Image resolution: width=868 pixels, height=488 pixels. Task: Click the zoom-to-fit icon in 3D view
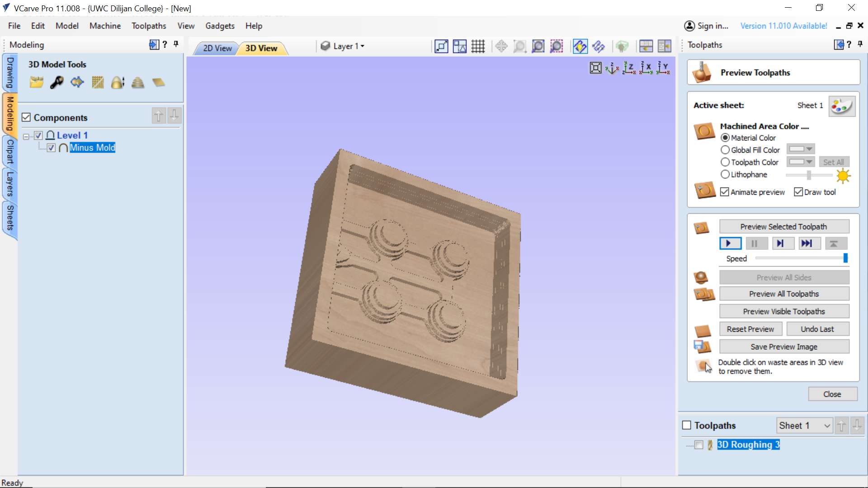595,68
